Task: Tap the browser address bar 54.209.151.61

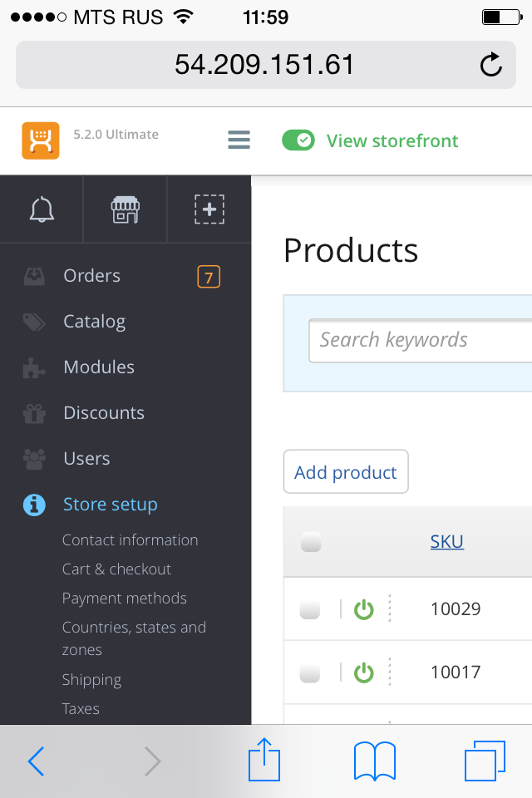Action: point(265,65)
